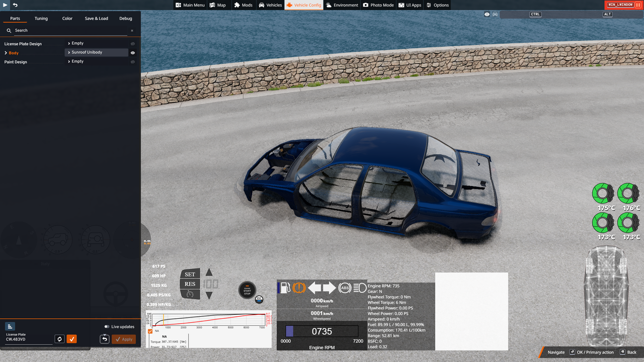The image size is (644, 362).
Task: Click the Apply button
Action: [124, 339]
